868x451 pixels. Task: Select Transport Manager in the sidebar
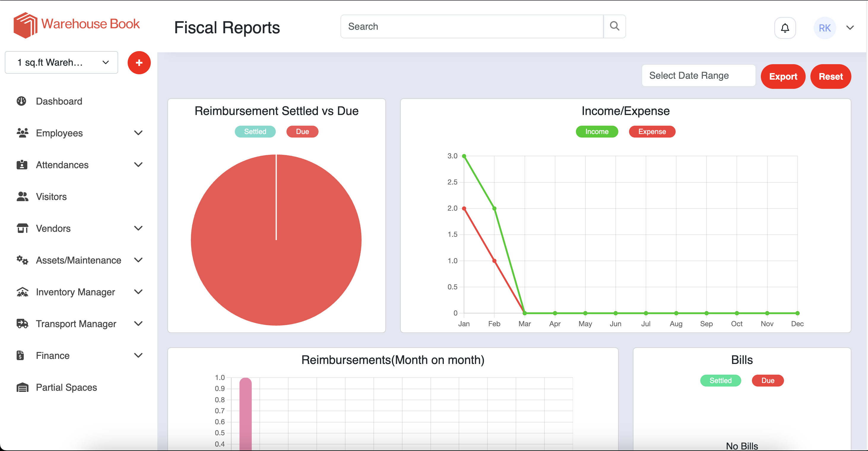point(76,324)
